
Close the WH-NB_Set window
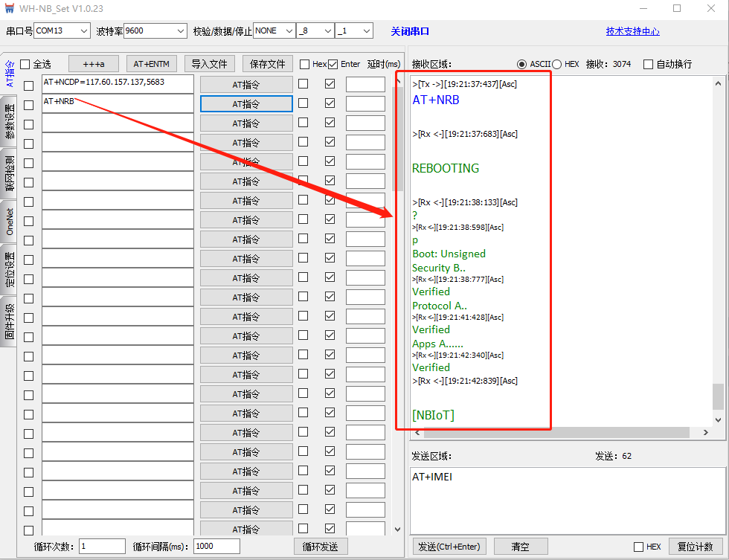click(x=711, y=8)
